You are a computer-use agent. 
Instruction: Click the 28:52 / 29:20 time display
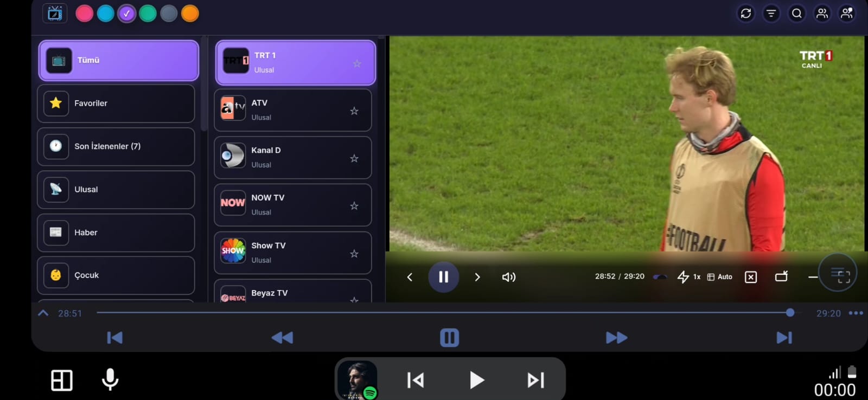(620, 276)
